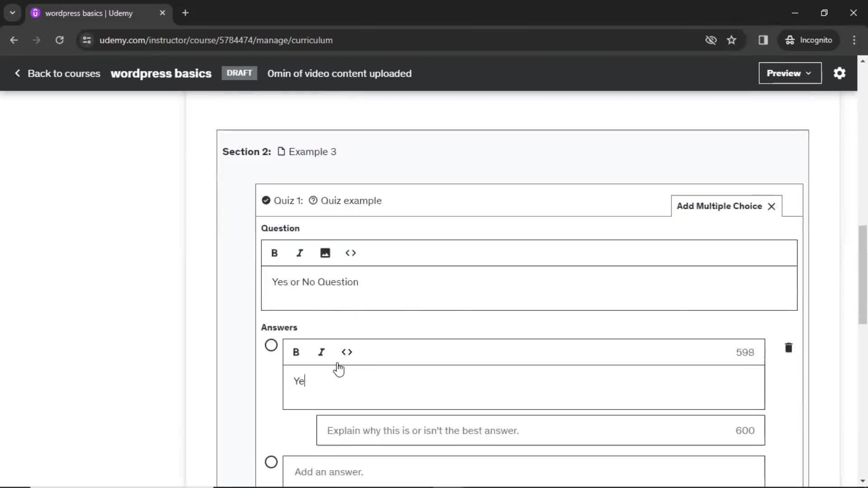
Task: Select the first answer radio button
Action: point(271,346)
